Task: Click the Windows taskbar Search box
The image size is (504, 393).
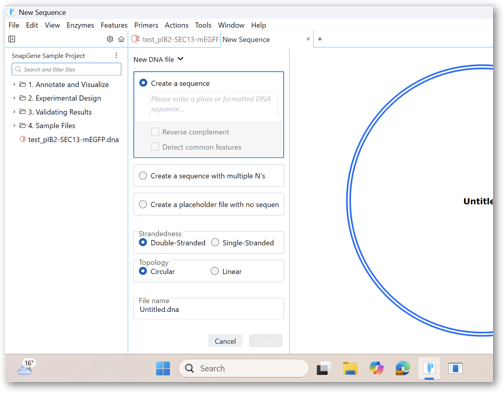Action: [244, 368]
